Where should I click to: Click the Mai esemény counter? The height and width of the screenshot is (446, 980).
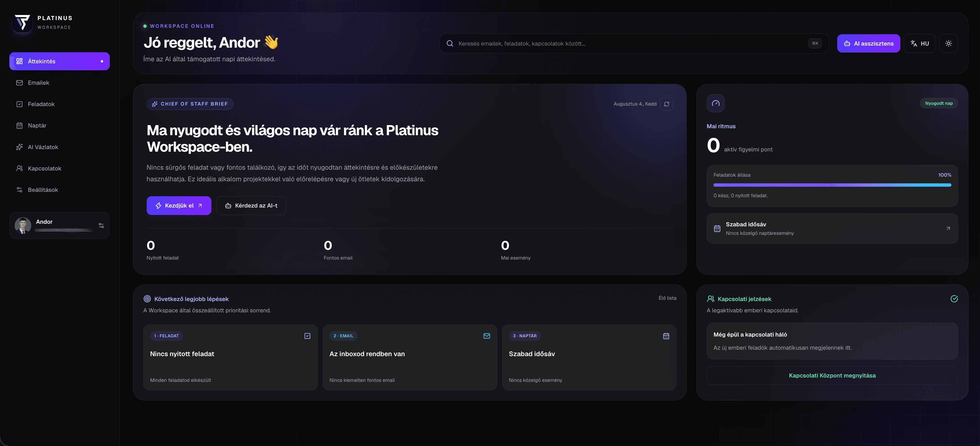[516, 250]
